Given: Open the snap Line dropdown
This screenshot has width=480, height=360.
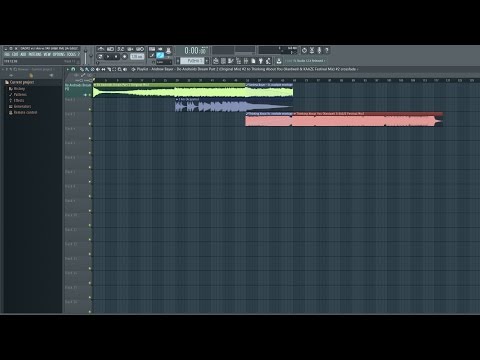Looking at the screenshot, I should [x=164, y=62].
